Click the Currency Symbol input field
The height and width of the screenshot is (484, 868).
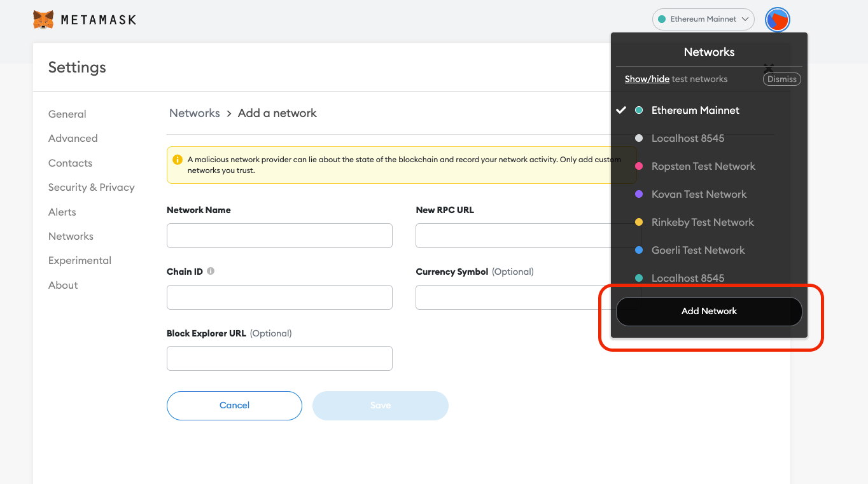point(528,297)
